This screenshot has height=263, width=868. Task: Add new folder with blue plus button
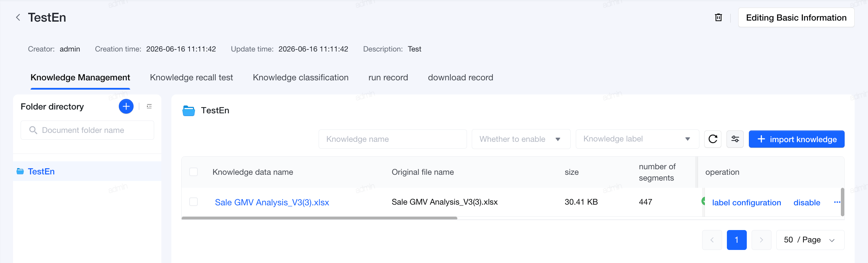coord(126,106)
